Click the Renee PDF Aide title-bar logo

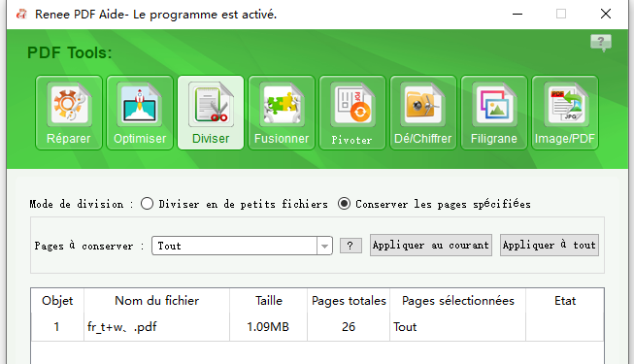[x=21, y=15]
